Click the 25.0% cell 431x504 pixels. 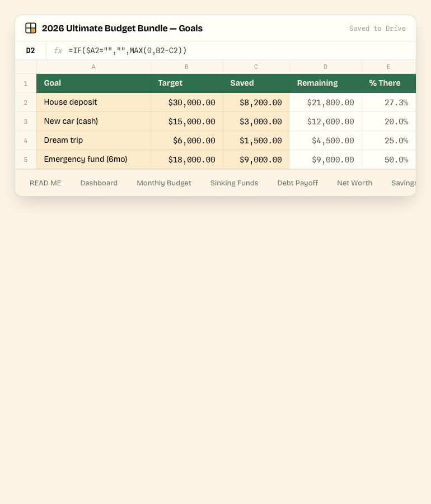(388, 140)
